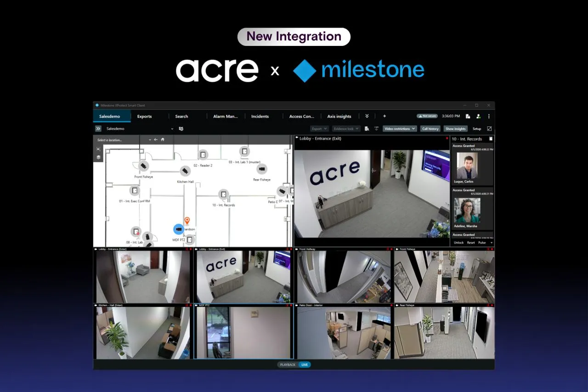Switch to PLAYBACK mode

click(288, 364)
